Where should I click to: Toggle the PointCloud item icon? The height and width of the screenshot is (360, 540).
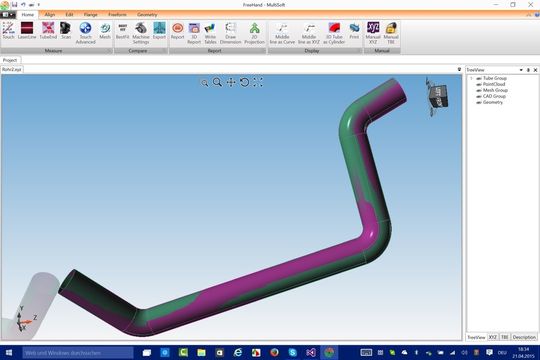[x=479, y=84]
